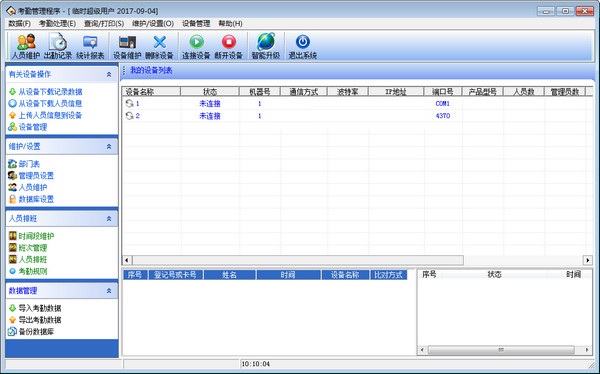Screen dimensions: 600x374
Task: Click the 班次管理 icon
Action: pyautogui.click(x=13, y=248)
